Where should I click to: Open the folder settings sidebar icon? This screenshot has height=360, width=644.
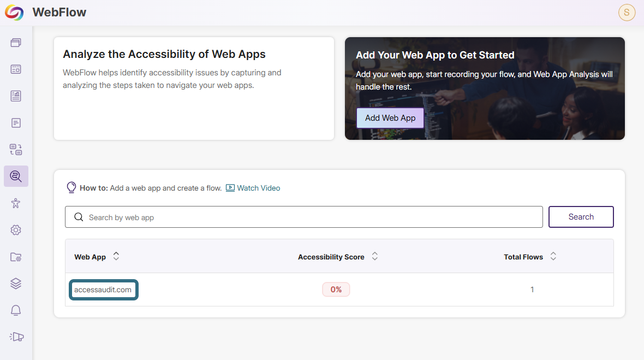(16, 257)
